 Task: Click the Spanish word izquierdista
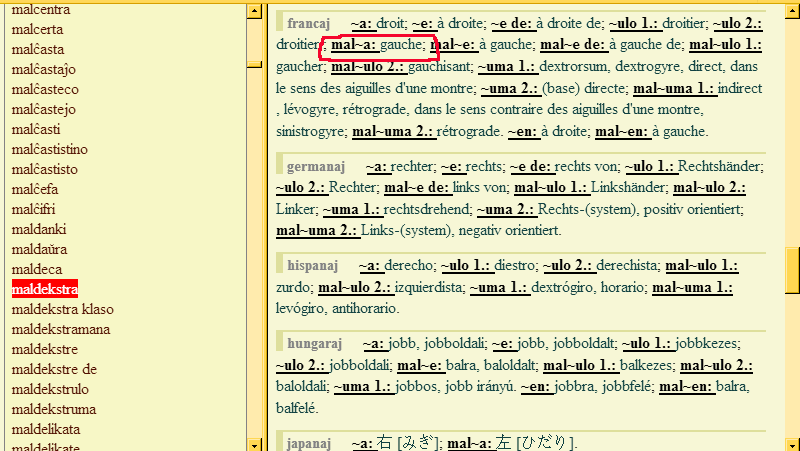pyautogui.click(x=428, y=287)
